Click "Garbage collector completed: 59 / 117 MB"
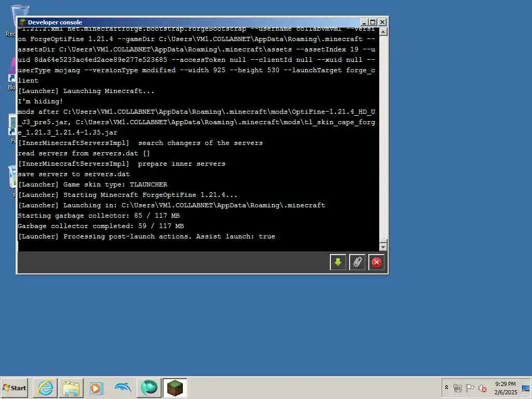Viewport: 532px width, 399px height. coord(101,226)
